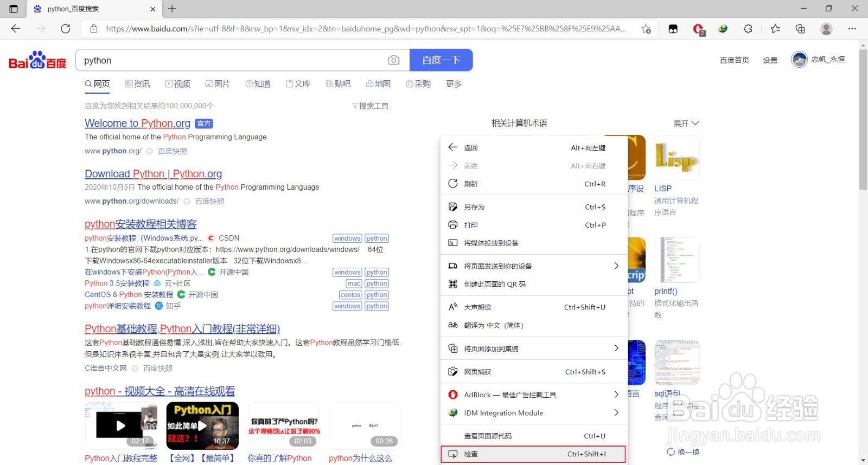Open 将页面发送到你的设备 submenu
The image size is (868, 465).
coord(534,266)
